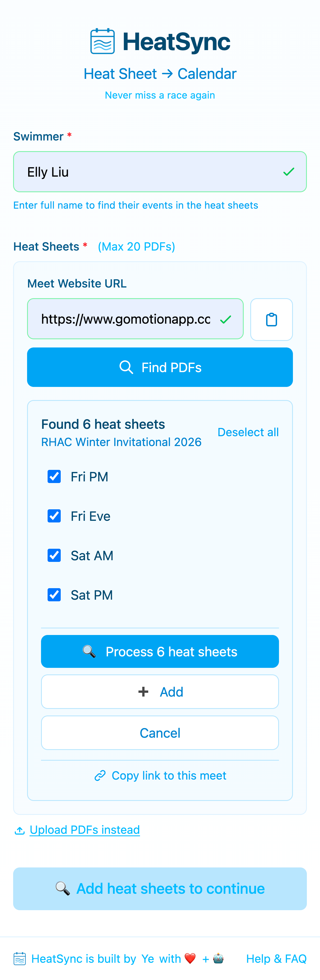The height and width of the screenshot is (980, 320).
Task: Click the robot emoji in the footer
Action: 219,959
